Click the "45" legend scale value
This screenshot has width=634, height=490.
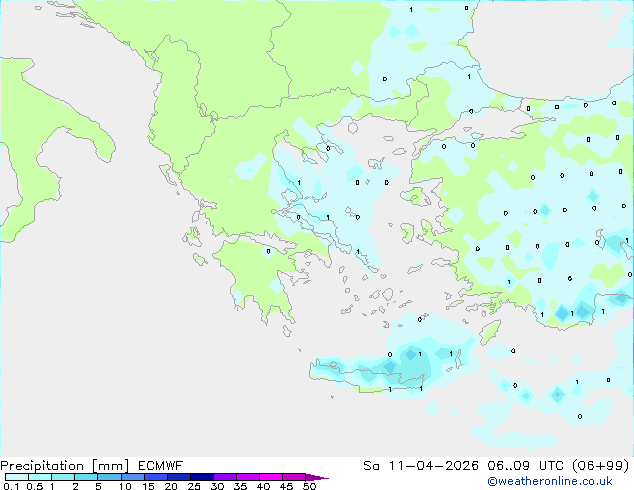click(286, 486)
